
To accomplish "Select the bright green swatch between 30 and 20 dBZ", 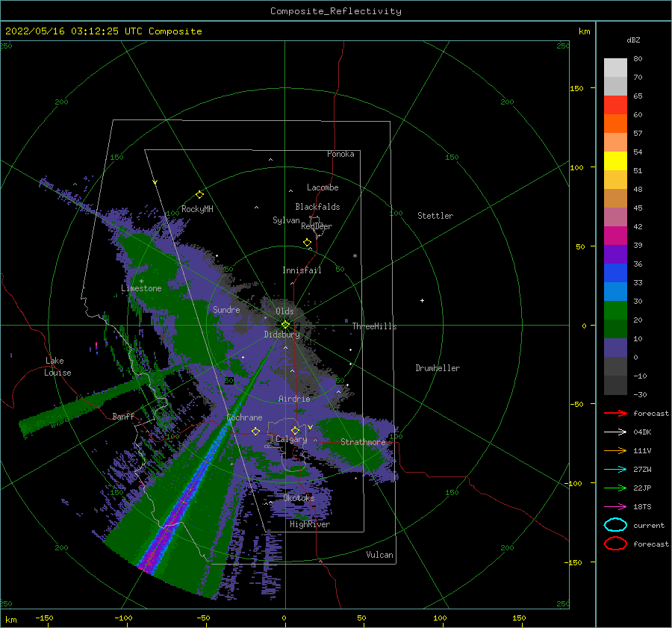I will coord(615,310).
